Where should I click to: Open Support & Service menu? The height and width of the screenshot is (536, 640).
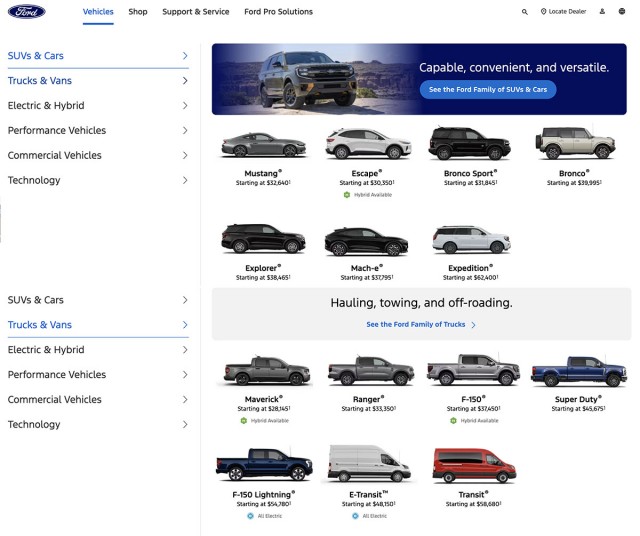[196, 12]
